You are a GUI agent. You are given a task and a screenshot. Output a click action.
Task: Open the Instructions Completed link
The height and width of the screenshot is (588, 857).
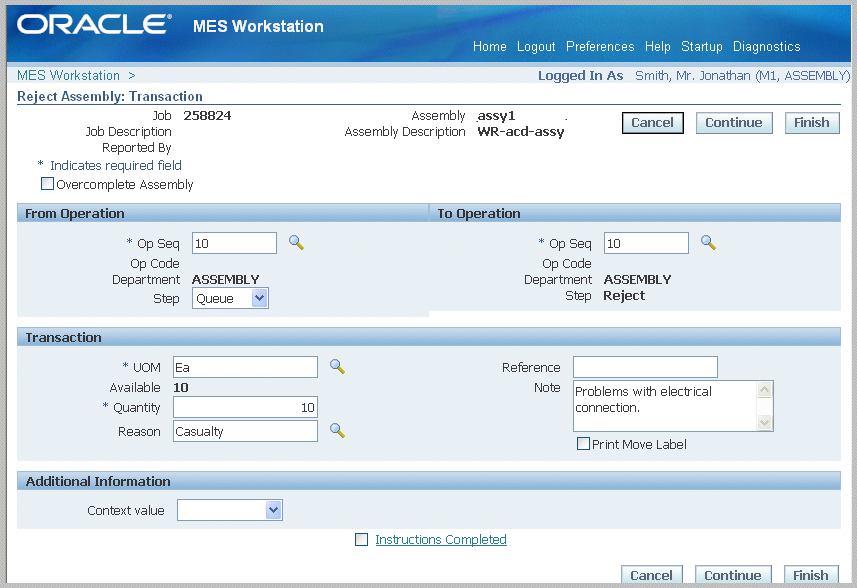(x=441, y=539)
